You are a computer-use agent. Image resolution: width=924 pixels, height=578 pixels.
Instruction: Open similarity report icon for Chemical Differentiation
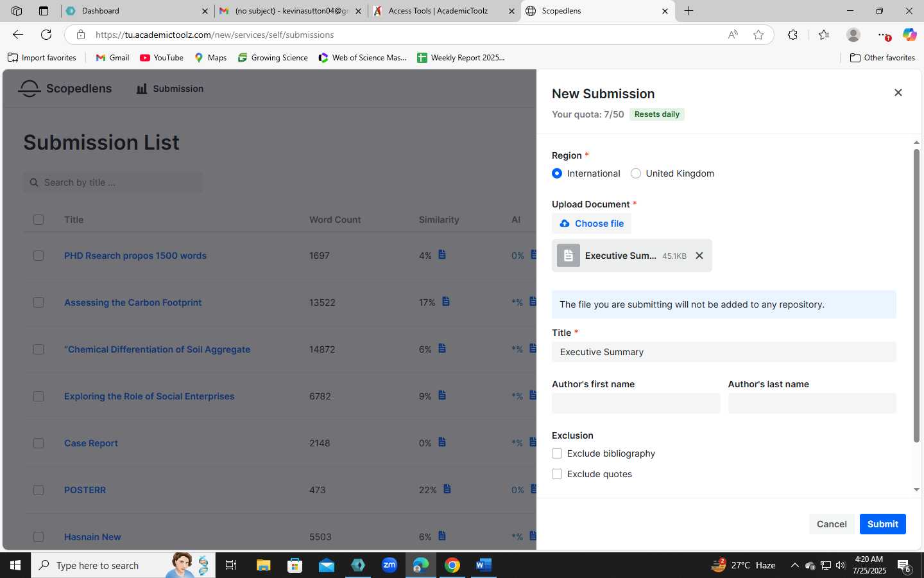click(x=442, y=349)
